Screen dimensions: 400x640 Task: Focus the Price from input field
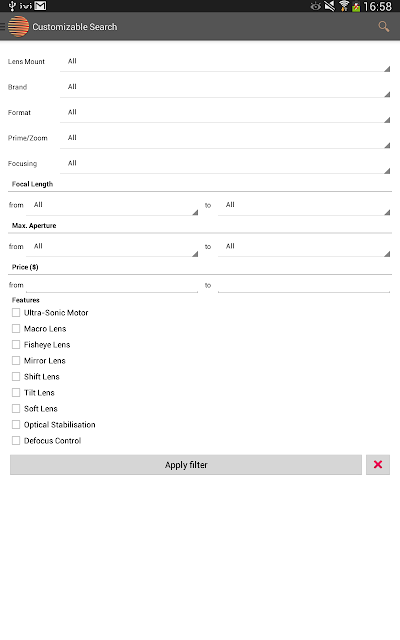[x=112, y=284]
